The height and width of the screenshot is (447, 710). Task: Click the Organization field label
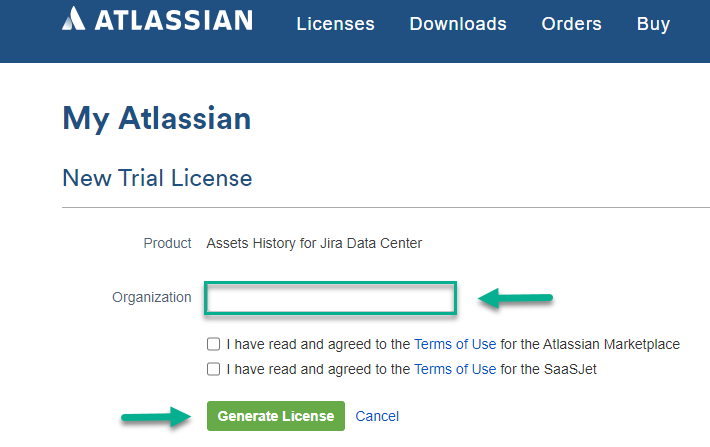[x=152, y=297]
